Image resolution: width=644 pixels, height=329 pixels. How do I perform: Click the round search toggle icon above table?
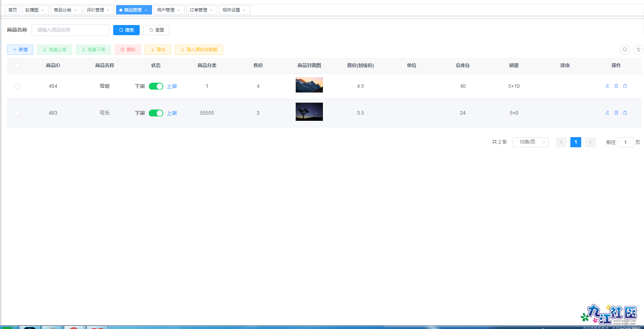pyautogui.click(x=624, y=50)
